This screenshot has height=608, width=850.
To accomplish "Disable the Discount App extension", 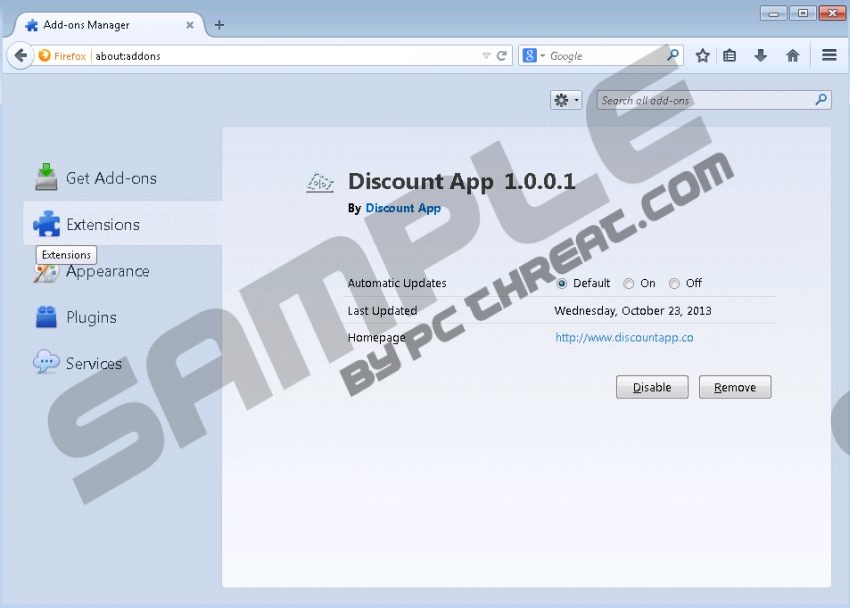I will tap(652, 387).
